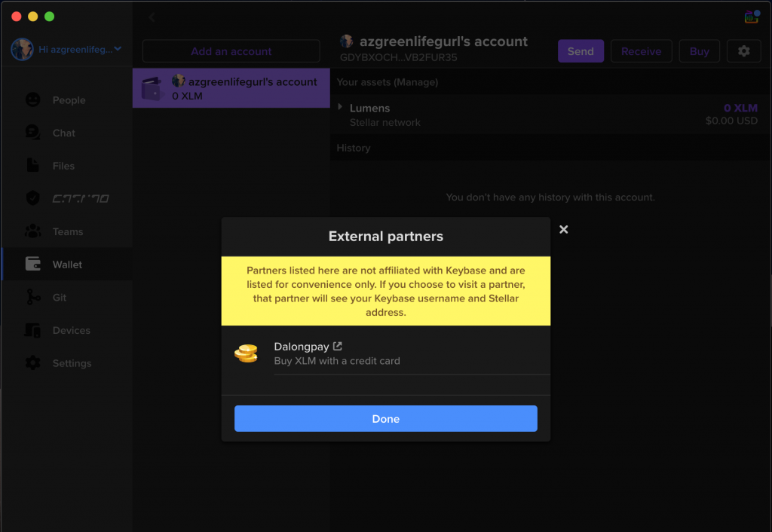Go to People in sidebar
Viewport: 772px width, 532px height.
point(69,100)
